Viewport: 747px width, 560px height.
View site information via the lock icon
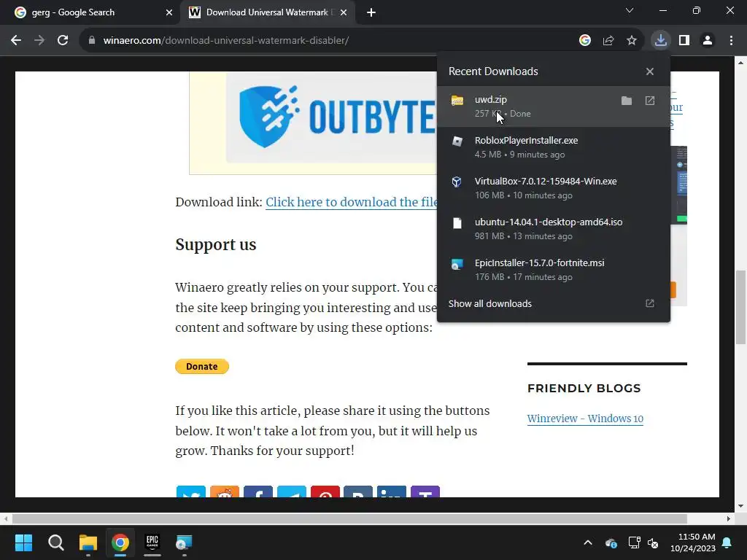coord(92,41)
